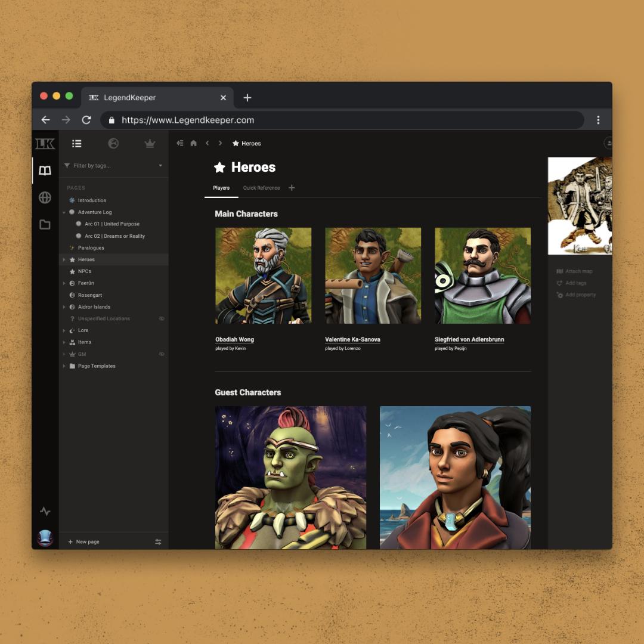
Task: Click the home icon in breadcrumb bar
Action: pyautogui.click(x=193, y=143)
